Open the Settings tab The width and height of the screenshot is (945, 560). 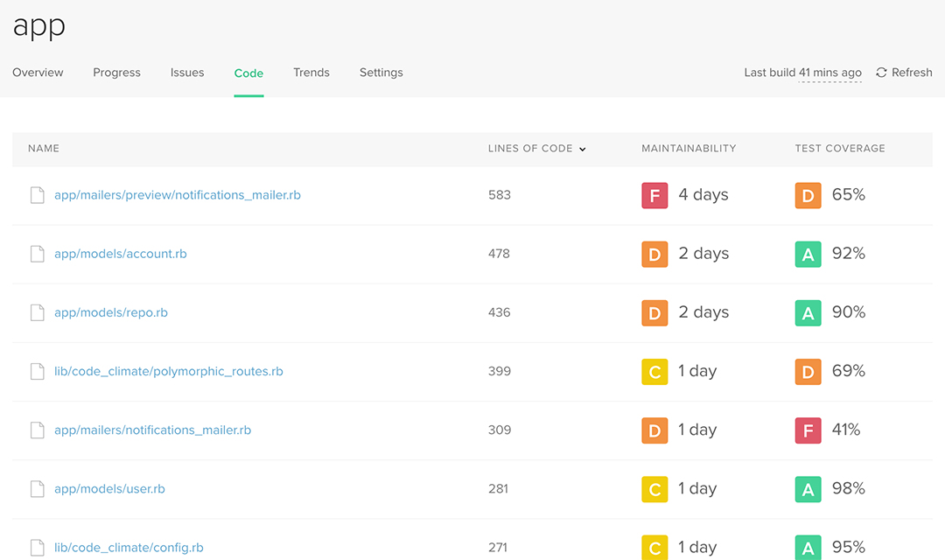coord(381,73)
